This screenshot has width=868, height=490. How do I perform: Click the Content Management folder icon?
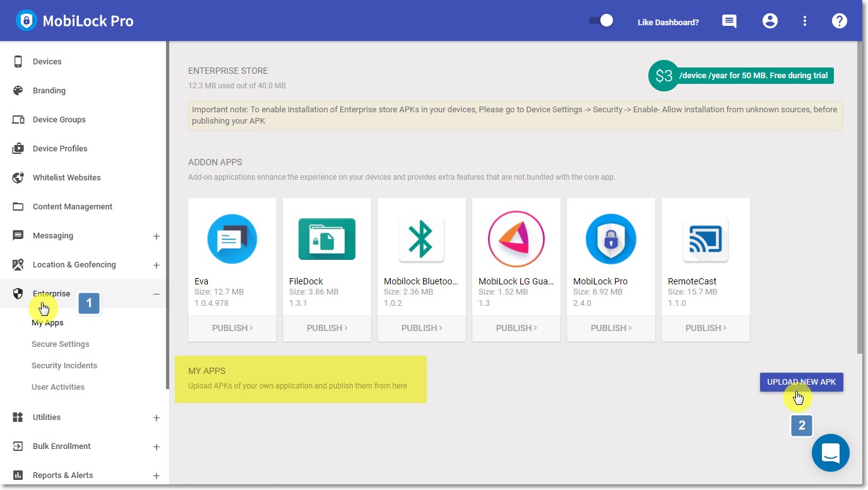click(18, 206)
